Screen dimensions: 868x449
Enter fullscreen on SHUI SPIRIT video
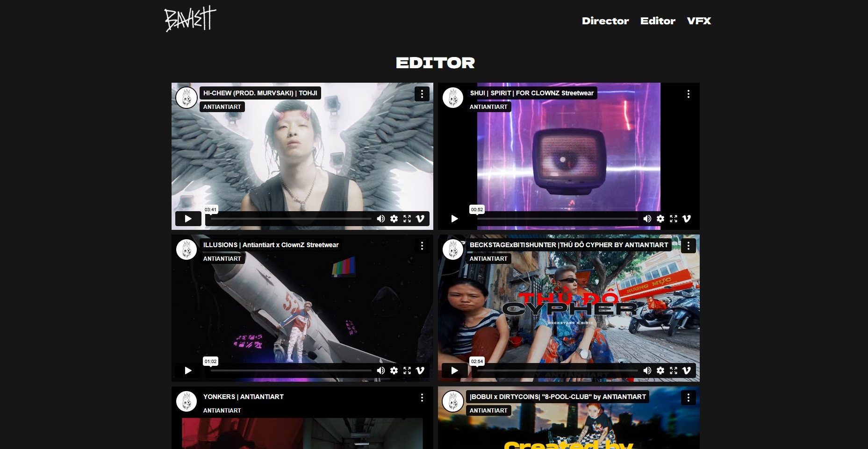click(x=674, y=219)
